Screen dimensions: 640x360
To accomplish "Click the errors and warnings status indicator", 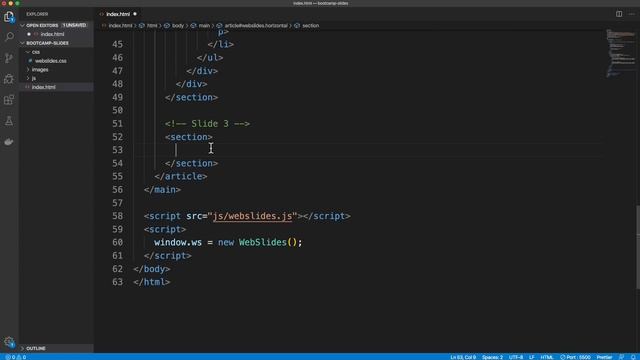I will click(x=16, y=357).
